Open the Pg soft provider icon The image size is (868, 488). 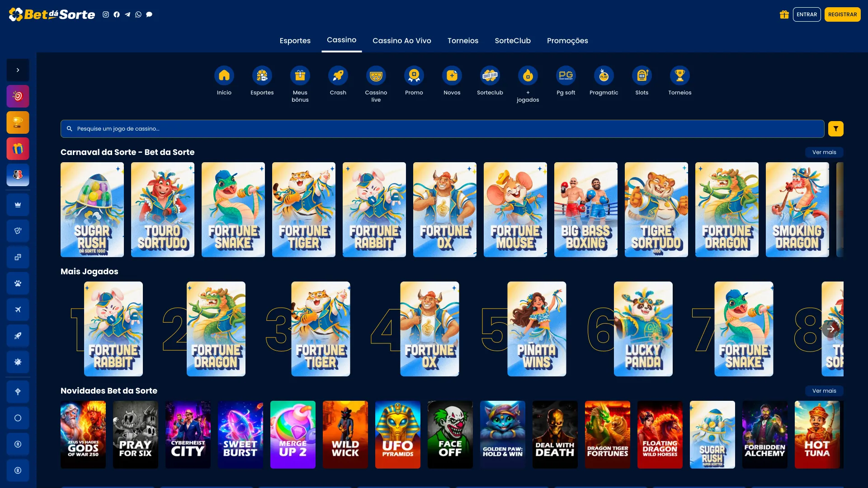click(566, 75)
